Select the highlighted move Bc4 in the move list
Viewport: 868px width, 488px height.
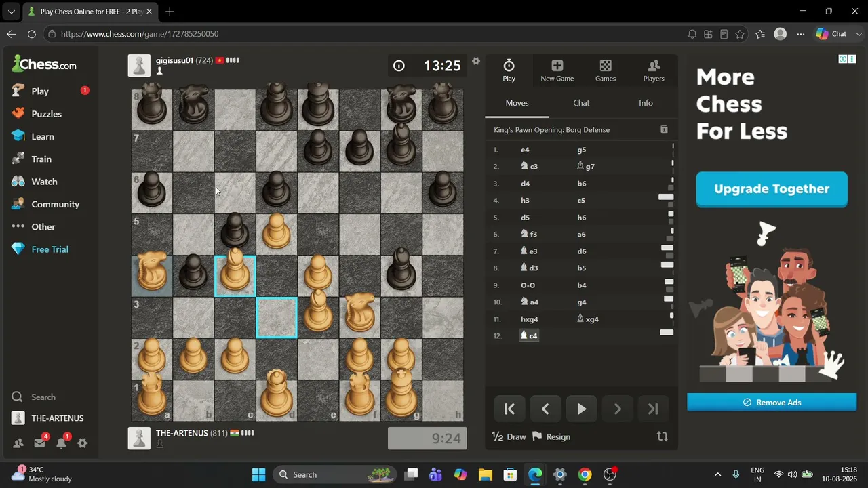[529, 335]
